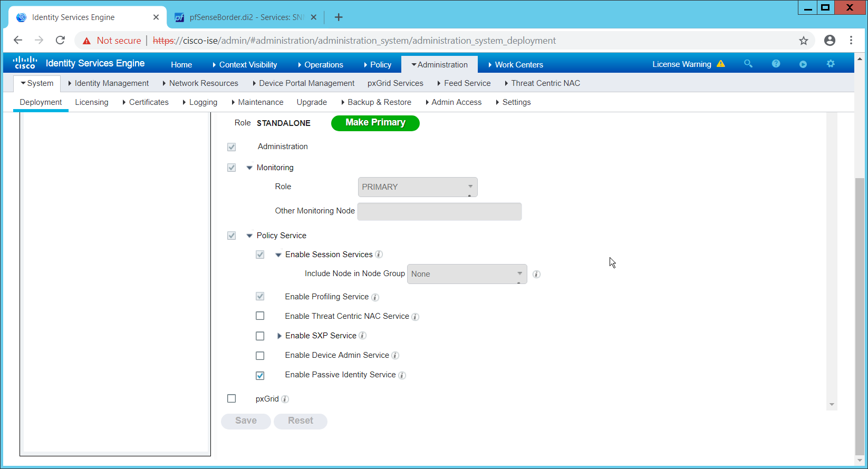Click the Cisco logo icon
Viewport: 868px width, 469px height.
(x=25, y=63)
